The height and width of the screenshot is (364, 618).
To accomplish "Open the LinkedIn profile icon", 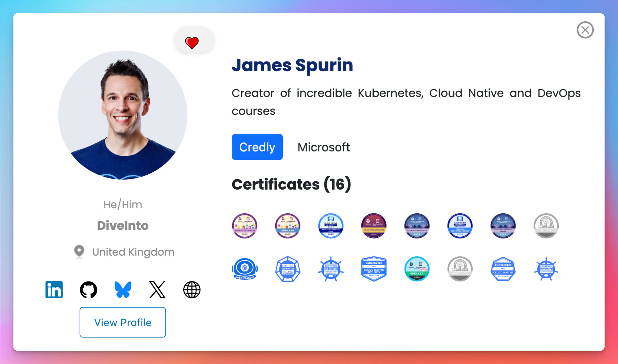I will tap(54, 290).
